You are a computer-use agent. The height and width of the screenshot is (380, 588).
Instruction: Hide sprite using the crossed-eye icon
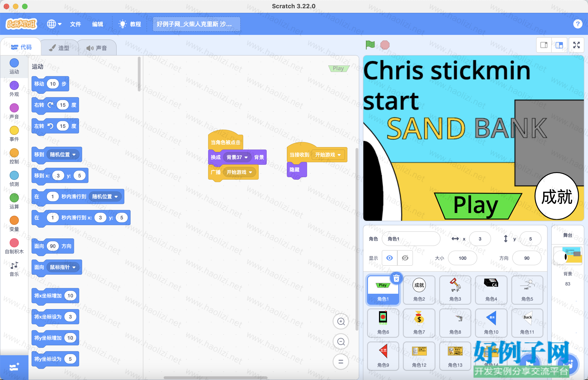pos(405,258)
